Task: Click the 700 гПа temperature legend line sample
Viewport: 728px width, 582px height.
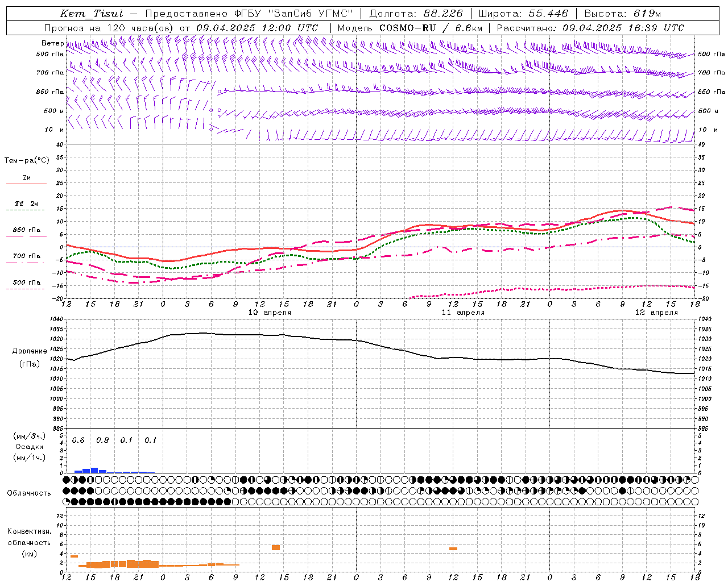Action: [x=26, y=263]
